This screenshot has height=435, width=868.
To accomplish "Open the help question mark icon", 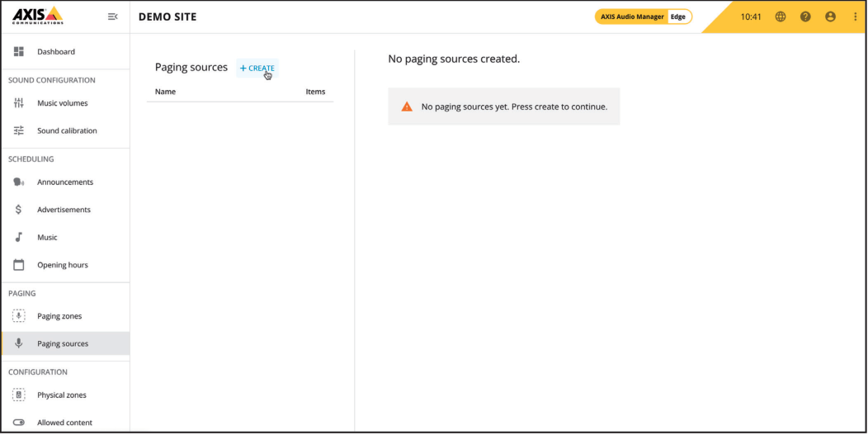I will coord(805,17).
